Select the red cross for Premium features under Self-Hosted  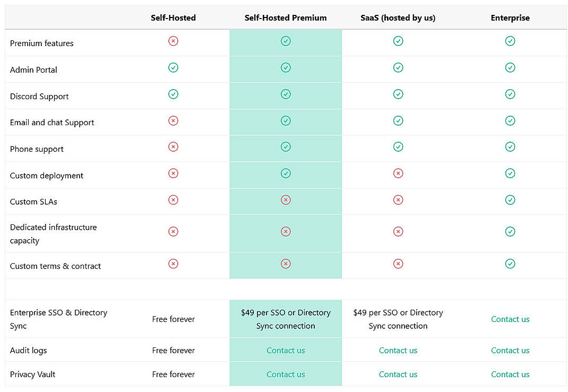click(173, 41)
